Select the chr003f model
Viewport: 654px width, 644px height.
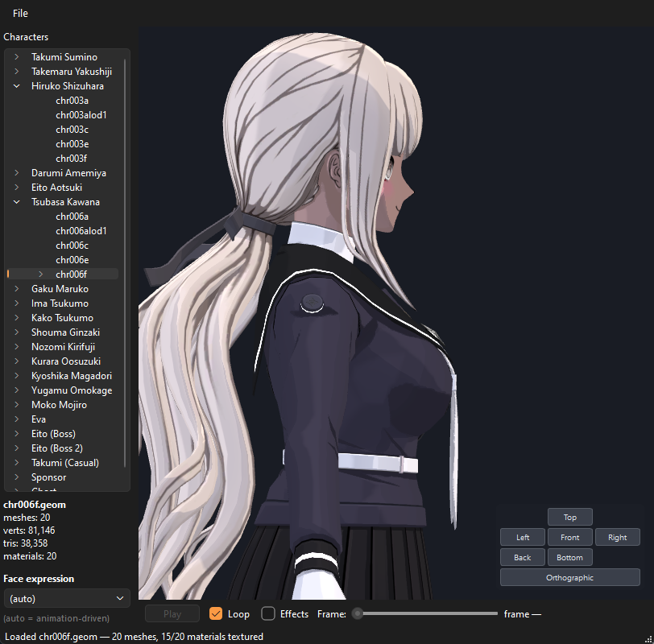pos(72,159)
